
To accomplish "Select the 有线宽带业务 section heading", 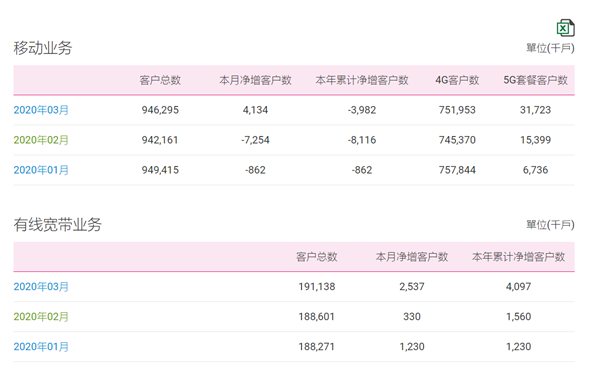I will tap(57, 225).
